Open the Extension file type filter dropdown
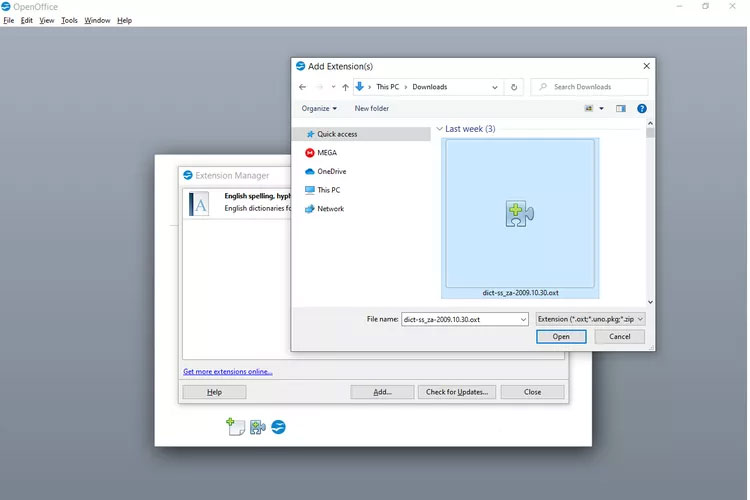 pos(590,319)
